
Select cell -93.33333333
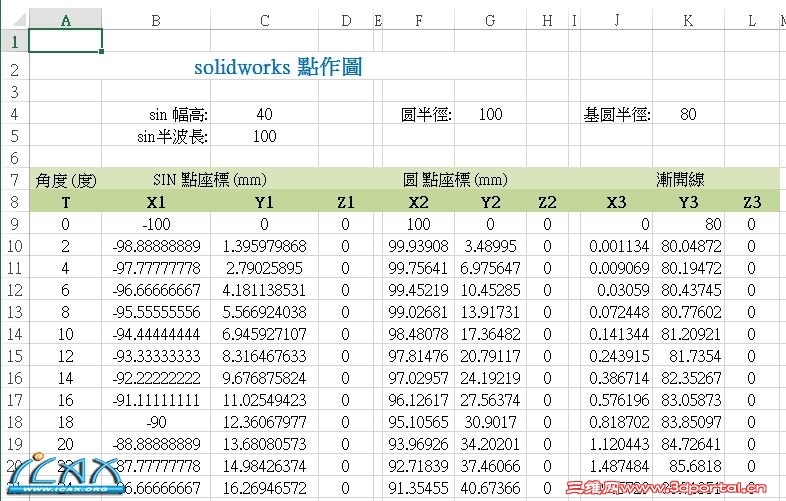(x=156, y=356)
